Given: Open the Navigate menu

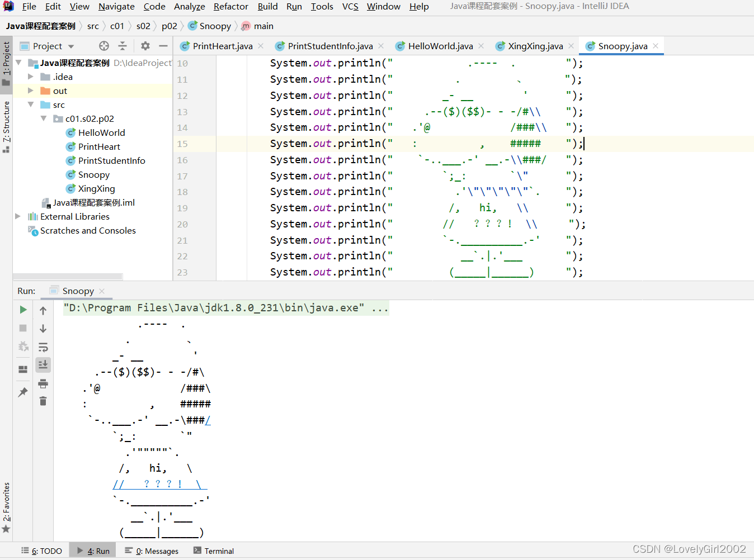Looking at the screenshot, I should click(116, 6).
